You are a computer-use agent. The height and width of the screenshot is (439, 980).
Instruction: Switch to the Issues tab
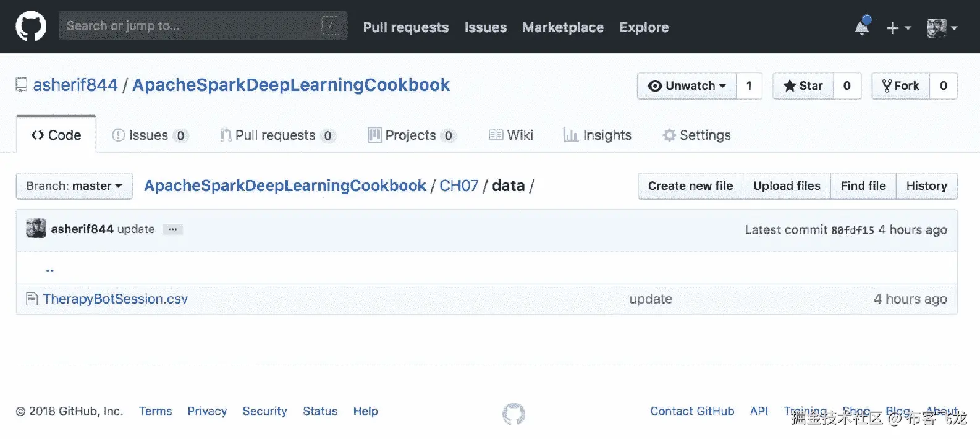[150, 135]
